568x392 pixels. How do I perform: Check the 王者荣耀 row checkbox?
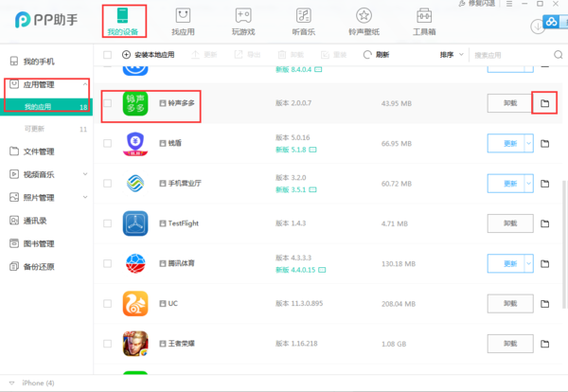[108, 344]
